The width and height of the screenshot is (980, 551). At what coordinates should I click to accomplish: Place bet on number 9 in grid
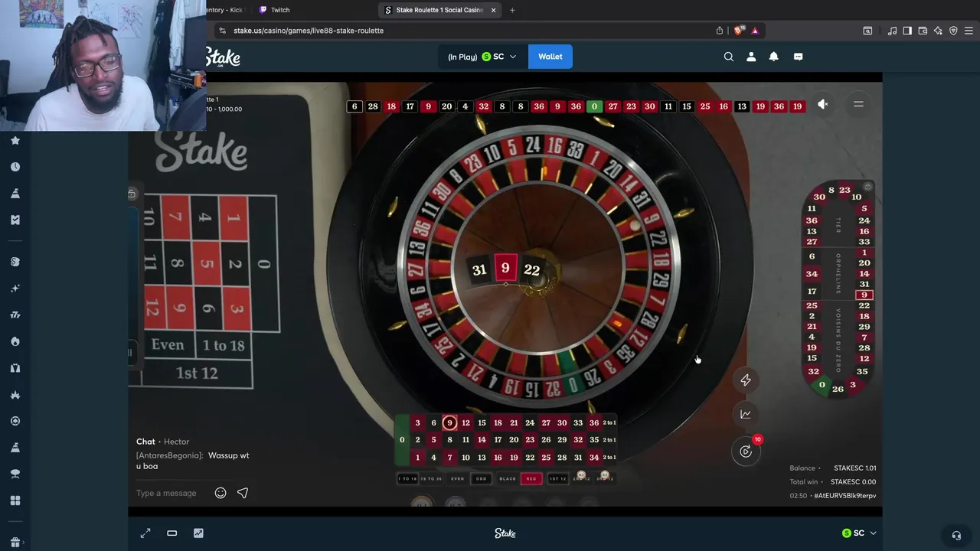point(449,422)
